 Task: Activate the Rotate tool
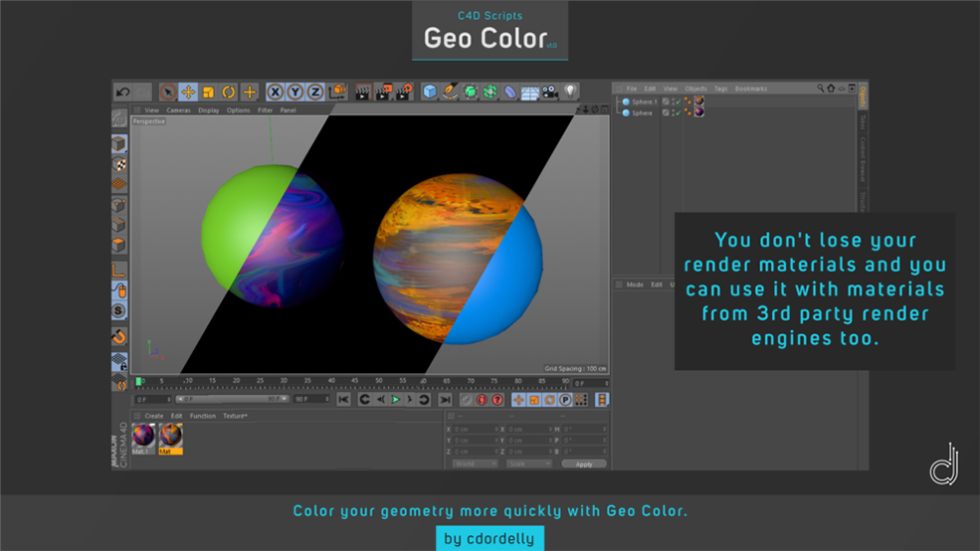[229, 92]
